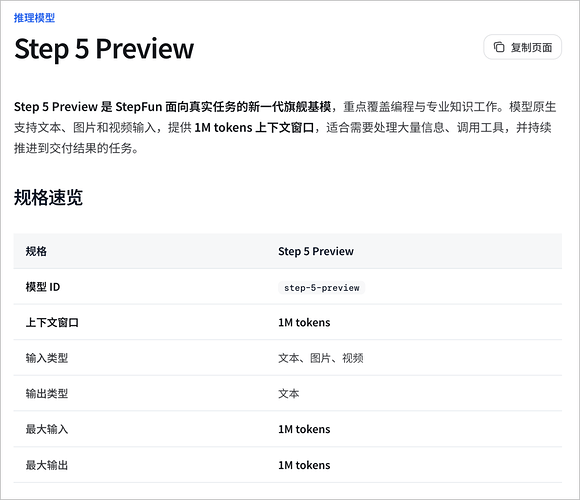The height and width of the screenshot is (500, 580).
Task: Click the step-5-preview model ID code
Action: tap(321, 288)
